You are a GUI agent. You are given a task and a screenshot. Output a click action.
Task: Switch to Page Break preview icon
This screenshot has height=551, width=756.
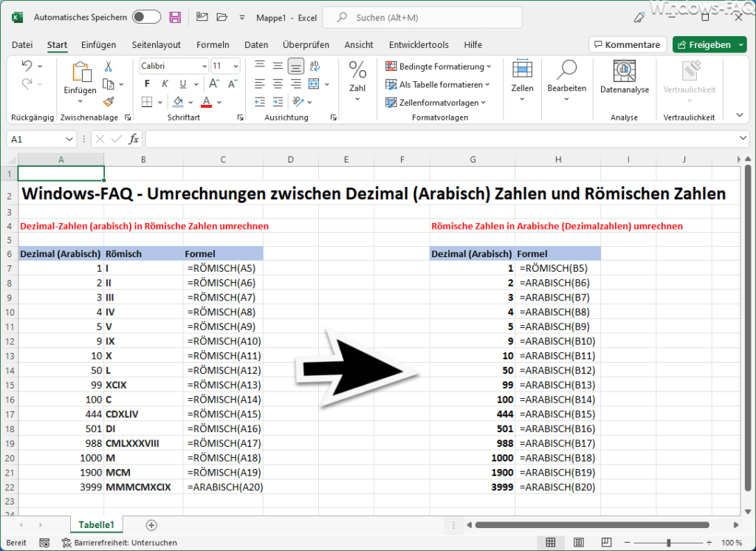(606, 543)
